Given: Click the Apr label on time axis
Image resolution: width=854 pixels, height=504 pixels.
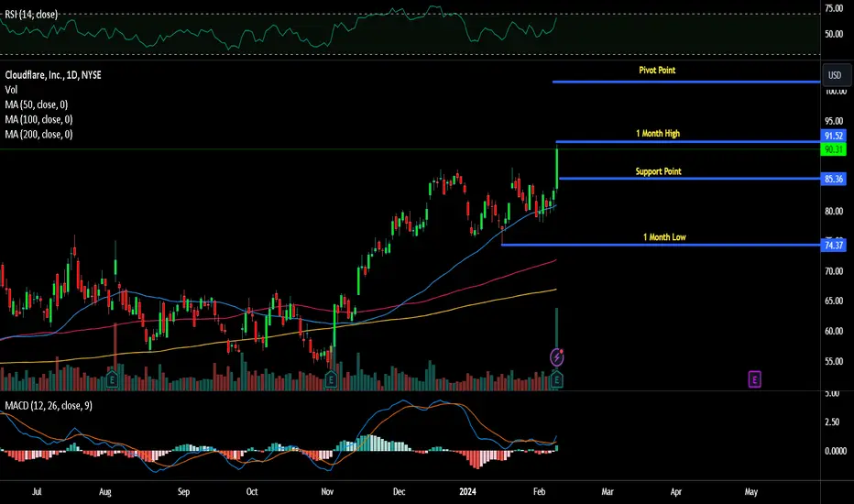Looking at the screenshot, I should tap(676, 491).
